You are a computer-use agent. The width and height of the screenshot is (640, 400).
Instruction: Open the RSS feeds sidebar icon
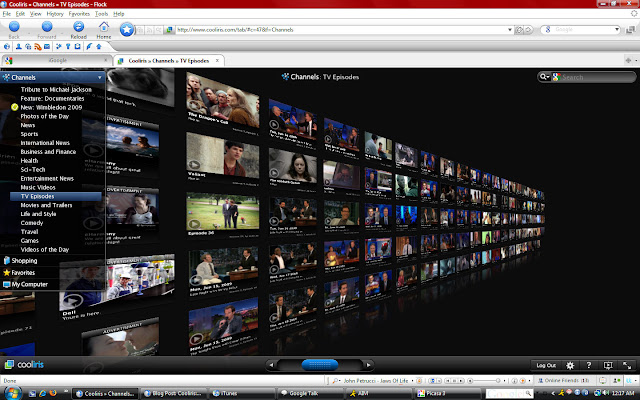(38, 47)
